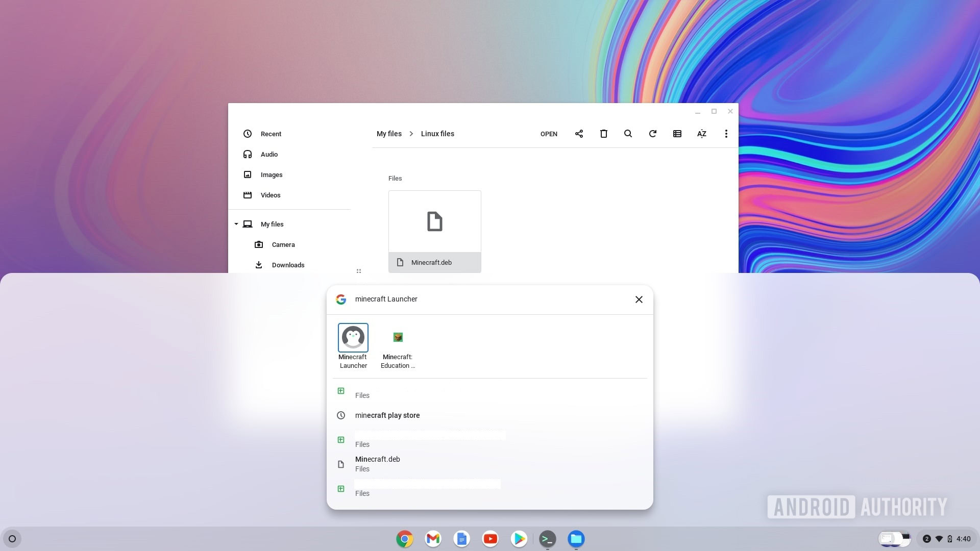This screenshot has height=551, width=980.
Task: Open Recent files section in sidebar
Action: (x=271, y=133)
